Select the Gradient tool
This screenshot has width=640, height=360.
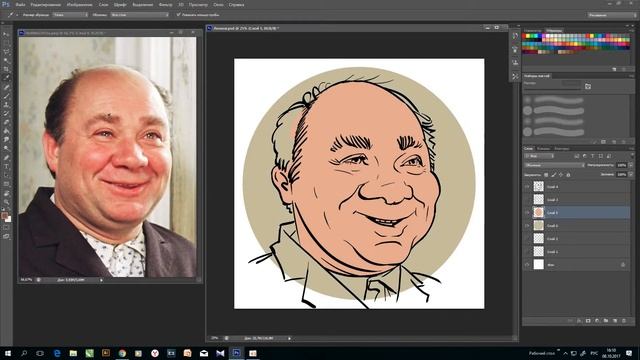[6, 131]
